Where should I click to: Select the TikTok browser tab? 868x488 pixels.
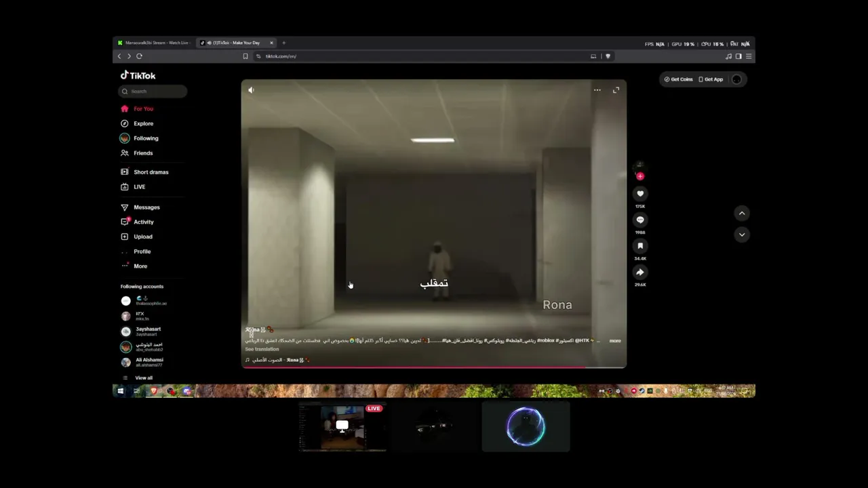point(235,43)
